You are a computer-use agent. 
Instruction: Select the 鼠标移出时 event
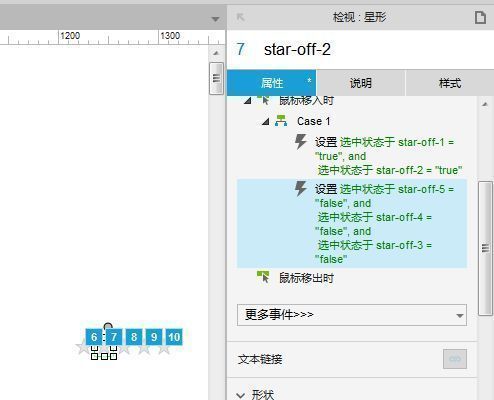point(306,278)
